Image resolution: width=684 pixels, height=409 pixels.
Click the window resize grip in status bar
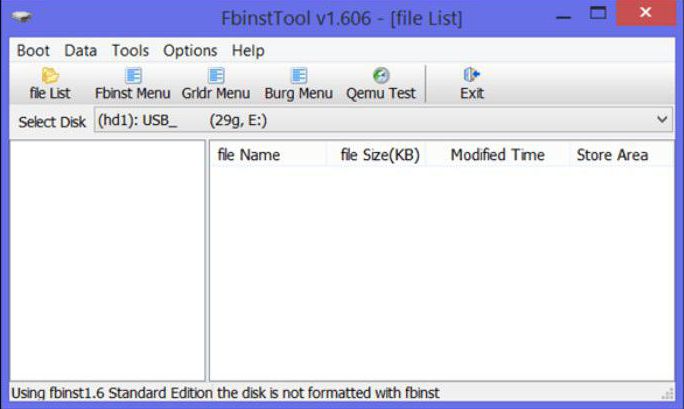click(667, 394)
